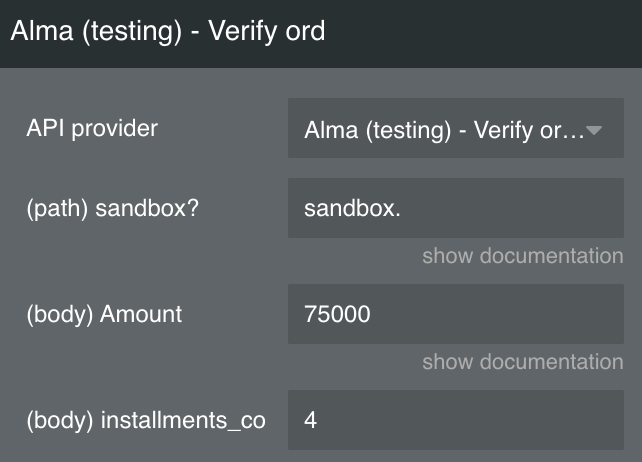Click the word testing in the panel title
This screenshot has height=462, width=642.
point(132,32)
